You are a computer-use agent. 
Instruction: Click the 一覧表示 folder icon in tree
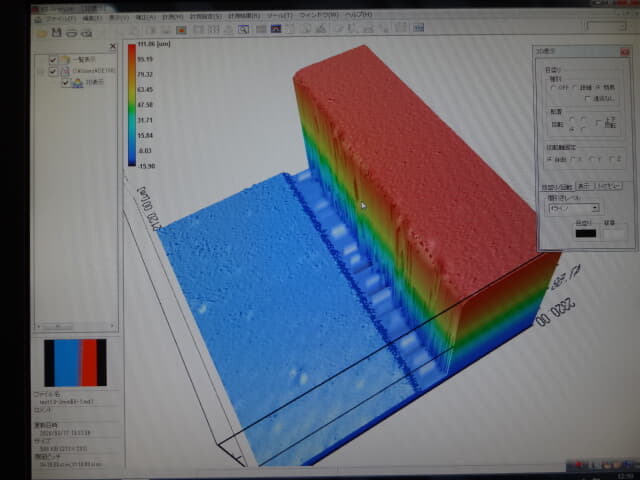point(66,60)
